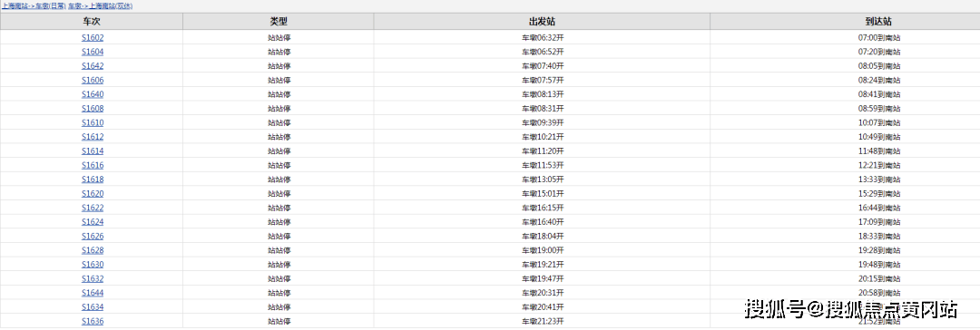Open the 车墩->上海南站(双休) link
Image resolution: width=980 pixels, height=330 pixels.
pyautogui.click(x=100, y=5)
